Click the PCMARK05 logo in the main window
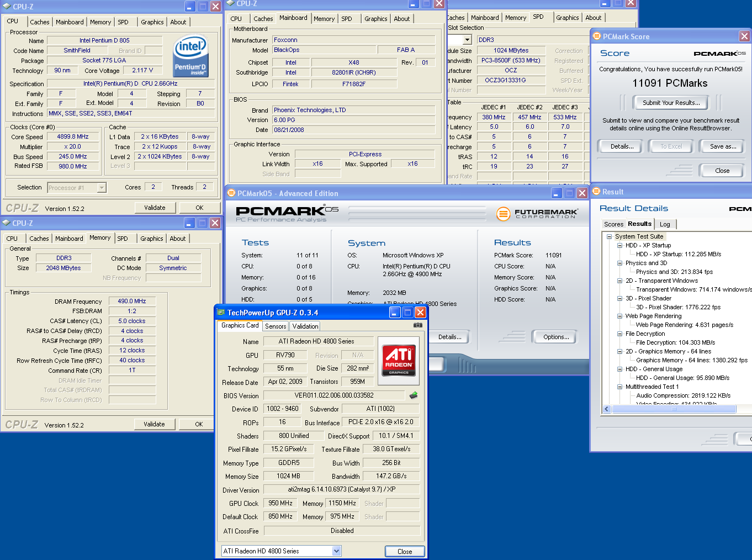Screen dimensions: 752x560 pyautogui.click(x=287, y=214)
